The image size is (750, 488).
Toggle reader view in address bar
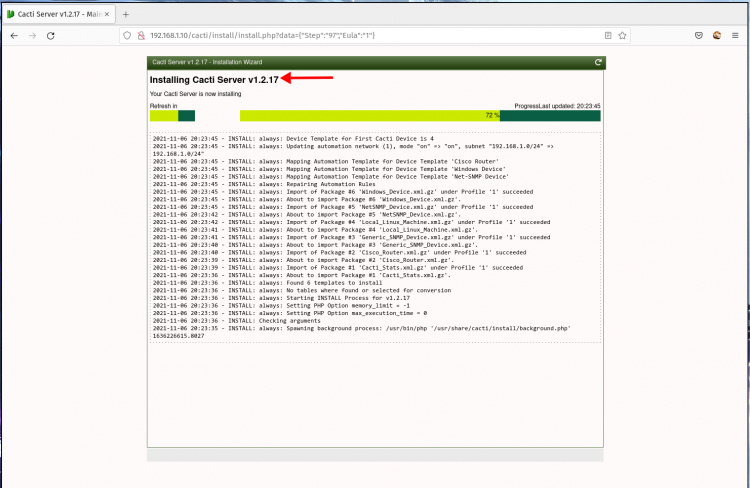point(608,35)
